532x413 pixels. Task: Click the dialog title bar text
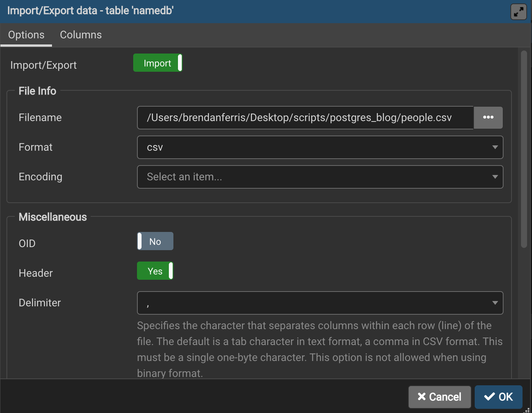(90, 11)
